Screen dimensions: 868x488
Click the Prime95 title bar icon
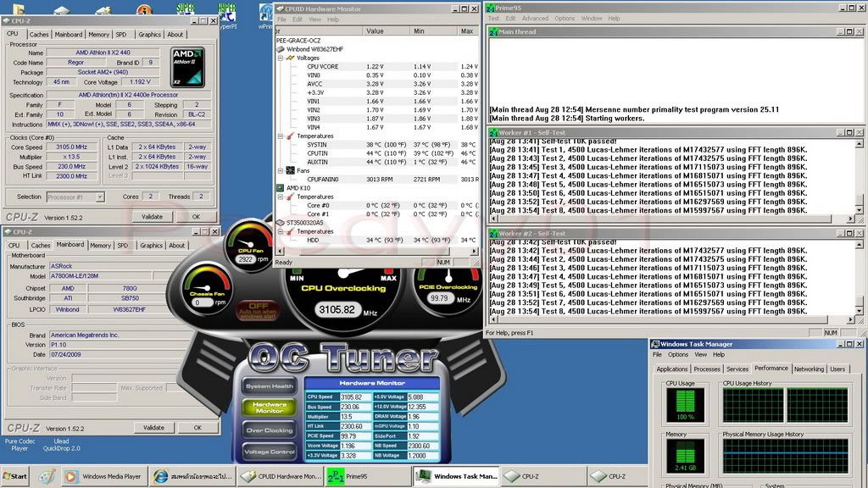(x=491, y=8)
